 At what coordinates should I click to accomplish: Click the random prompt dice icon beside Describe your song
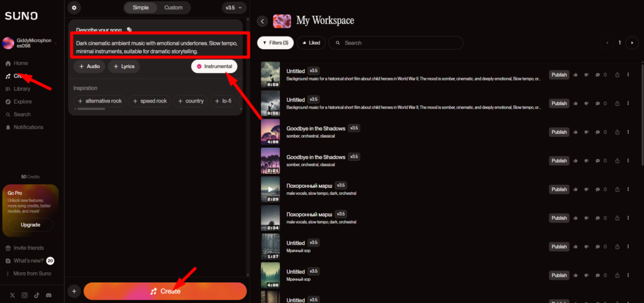click(x=130, y=29)
